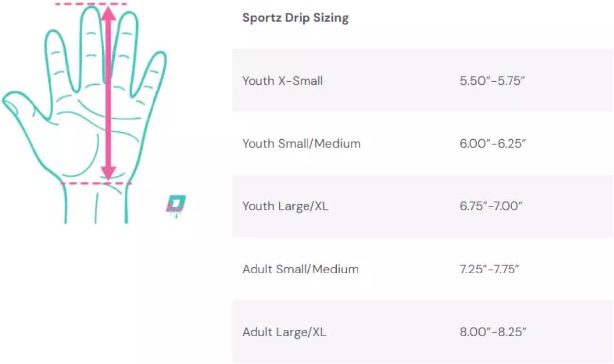Click the downward pink arrowhead near the wrist
This screenshot has height=364, width=614.
(x=108, y=173)
